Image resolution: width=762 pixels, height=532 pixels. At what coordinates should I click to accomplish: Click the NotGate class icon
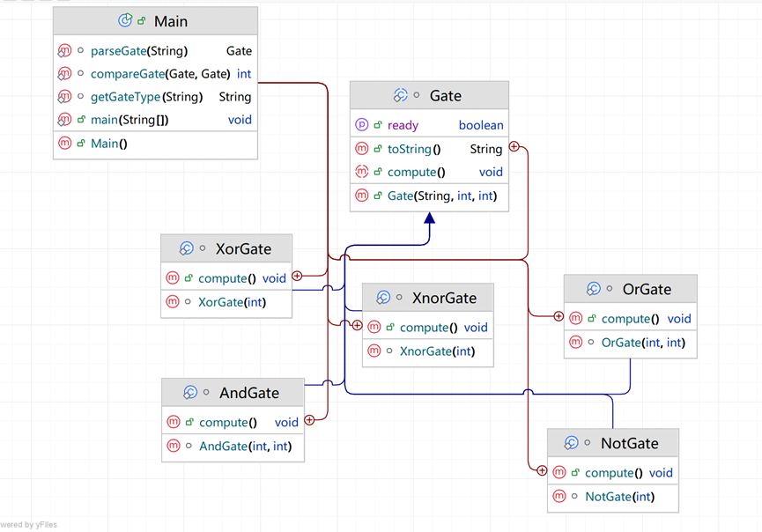(x=572, y=443)
